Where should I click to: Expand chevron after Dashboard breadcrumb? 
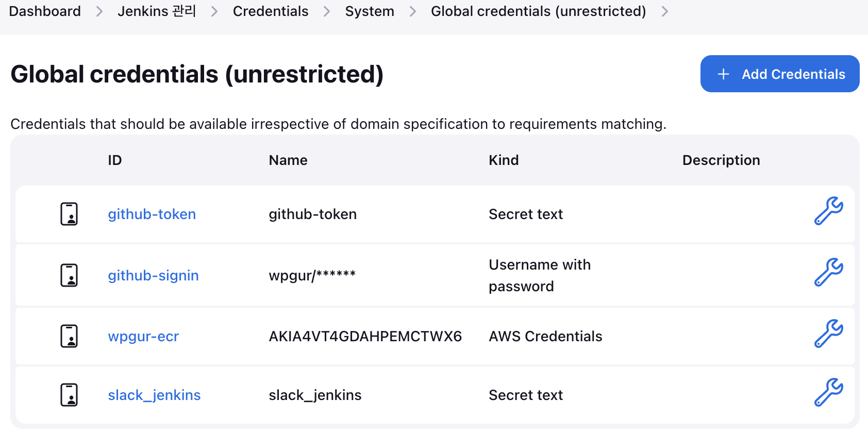[x=99, y=11]
